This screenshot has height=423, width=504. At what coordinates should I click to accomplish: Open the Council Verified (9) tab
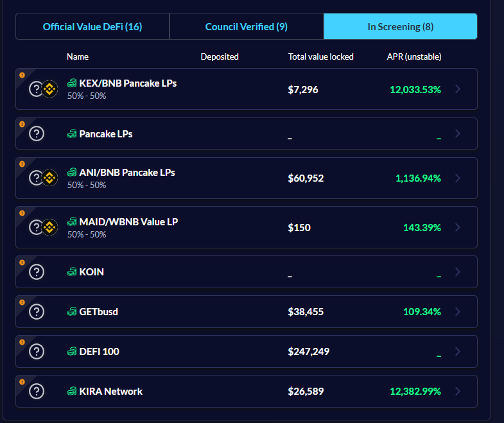(x=247, y=27)
